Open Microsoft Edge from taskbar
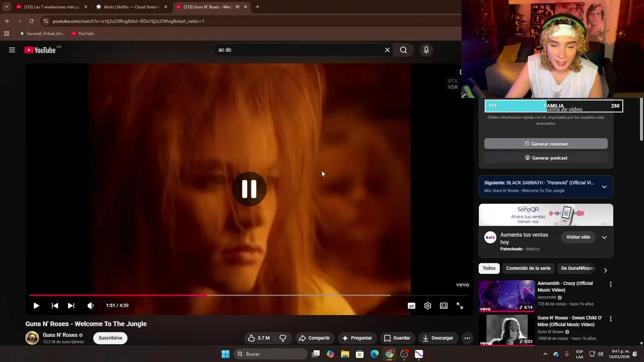Viewport: 644px width, 362px height. click(374, 354)
